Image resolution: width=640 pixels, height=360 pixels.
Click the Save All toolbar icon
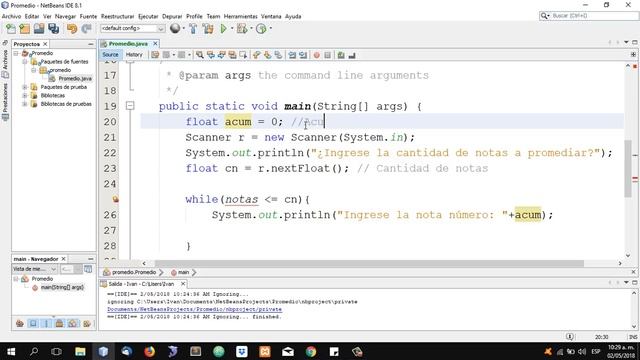53,29
